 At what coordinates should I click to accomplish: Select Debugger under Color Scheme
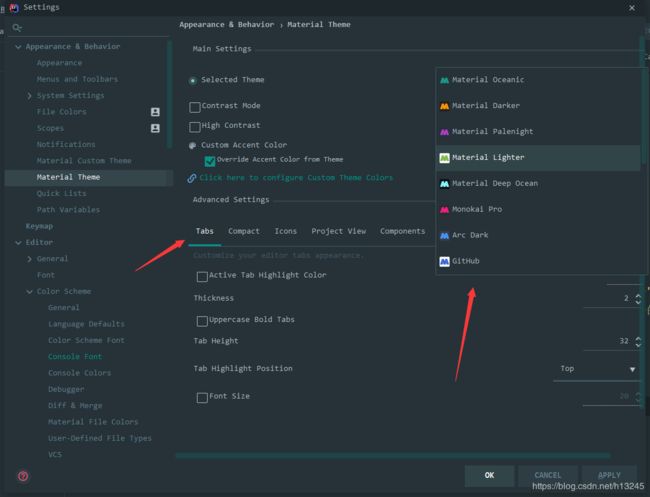point(66,389)
